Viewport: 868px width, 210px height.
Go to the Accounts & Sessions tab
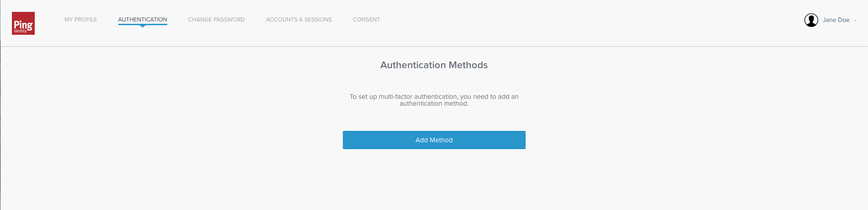click(x=299, y=20)
